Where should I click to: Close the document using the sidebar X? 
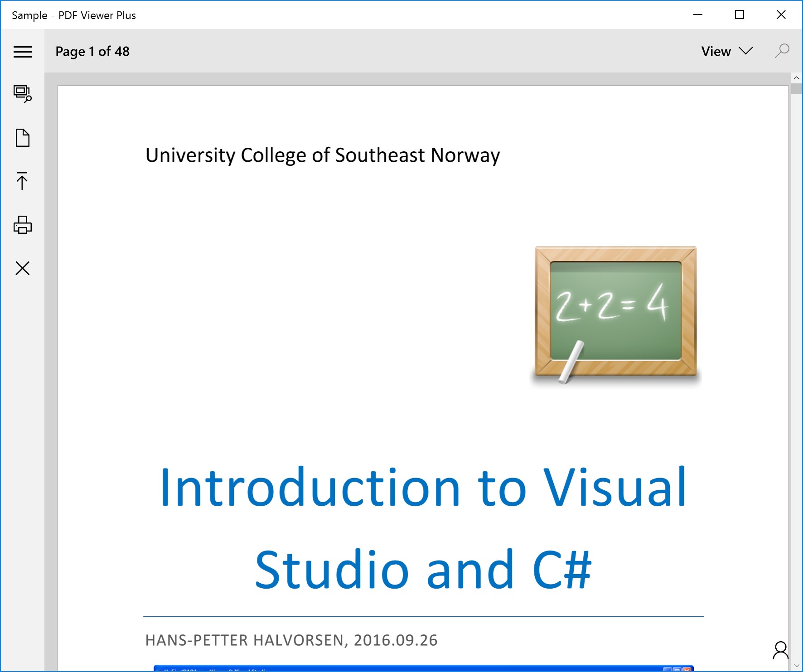22,268
